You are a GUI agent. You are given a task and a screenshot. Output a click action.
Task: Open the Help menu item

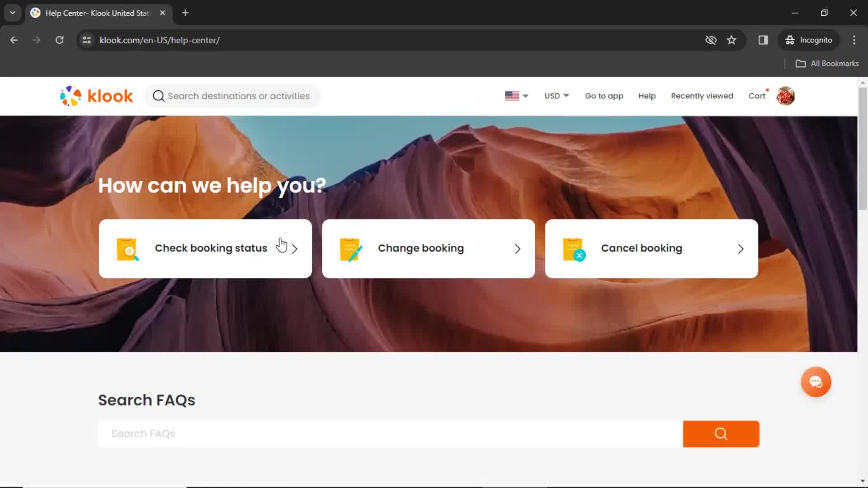[647, 96]
